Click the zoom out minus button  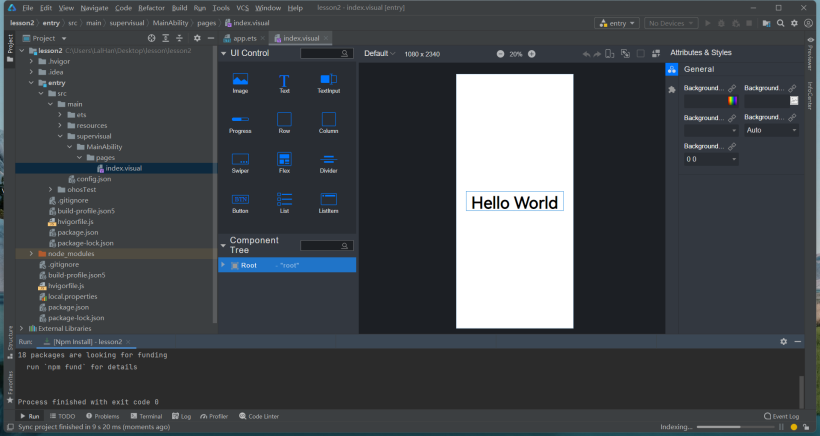point(498,54)
